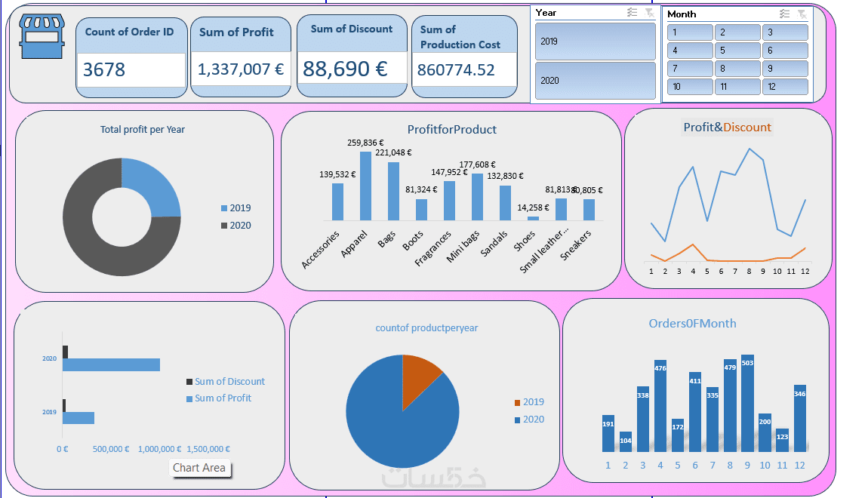Click the month 4 bar labeled 476
Viewport: 868px width, 498px height.
(x=660, y=406)
